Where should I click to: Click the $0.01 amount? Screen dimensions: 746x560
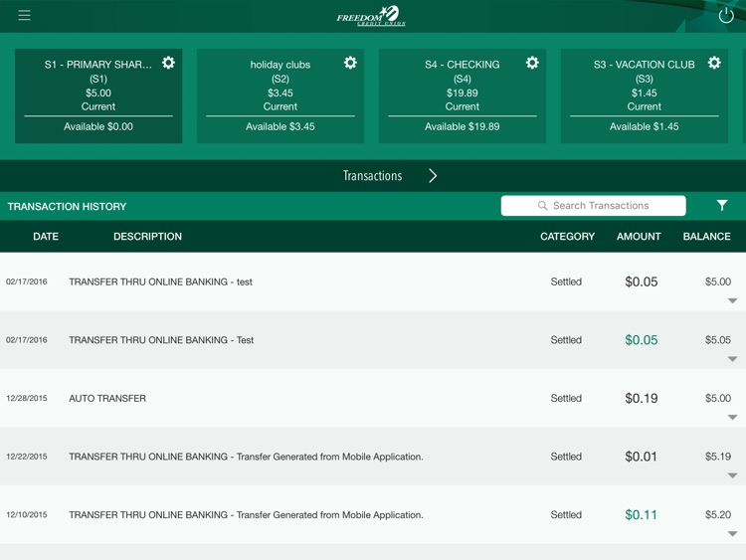641,457
